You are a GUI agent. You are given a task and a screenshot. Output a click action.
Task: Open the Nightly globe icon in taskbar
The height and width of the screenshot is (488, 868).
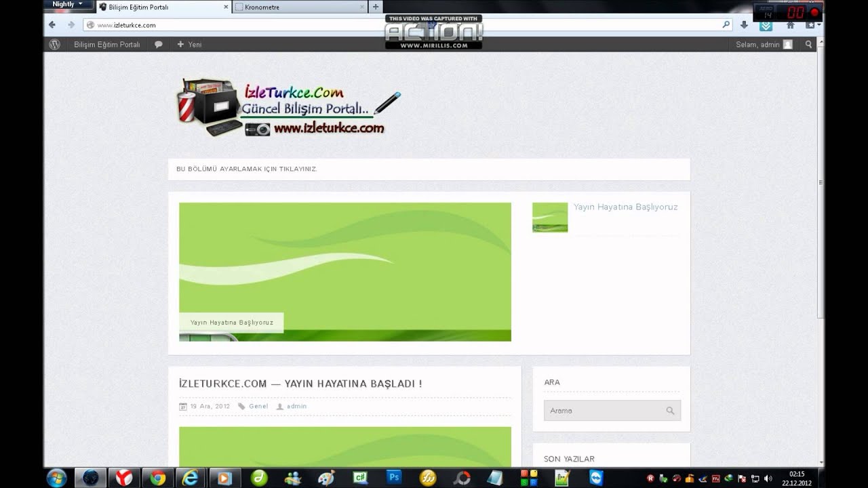[91, 478]
